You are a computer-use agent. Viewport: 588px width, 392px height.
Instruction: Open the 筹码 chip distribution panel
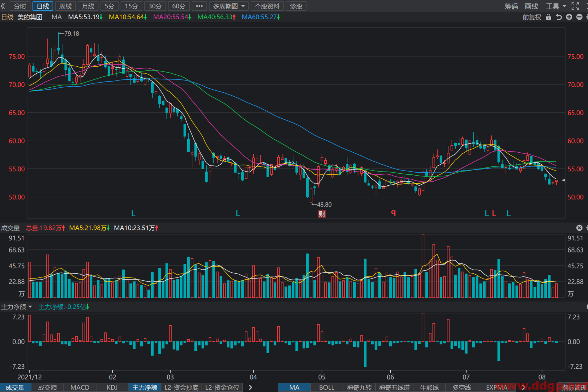[511, 6]
